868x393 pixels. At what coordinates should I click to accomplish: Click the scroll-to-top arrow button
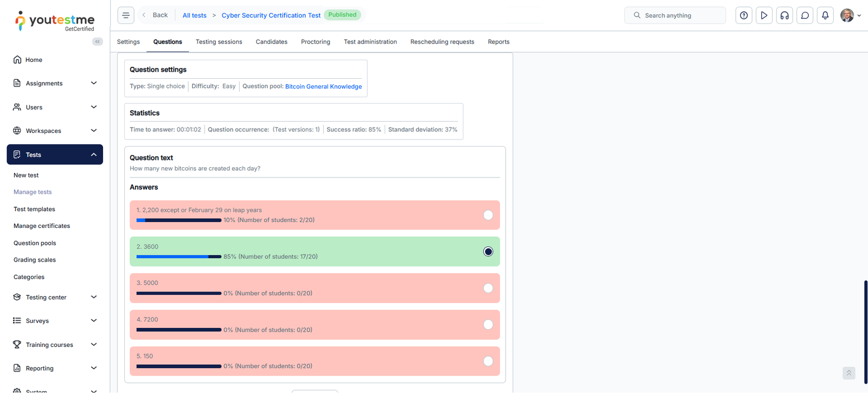click(849, 373)
